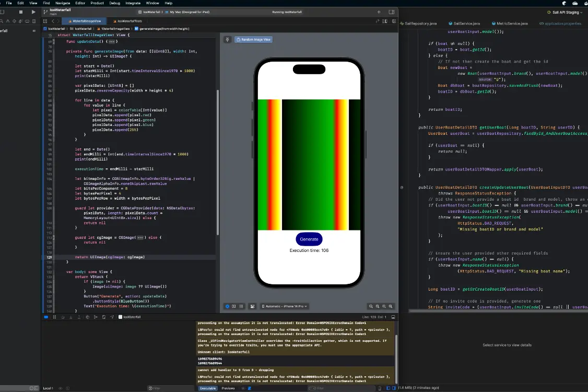Open the preview Variants grid button

[x=241, y=306]
